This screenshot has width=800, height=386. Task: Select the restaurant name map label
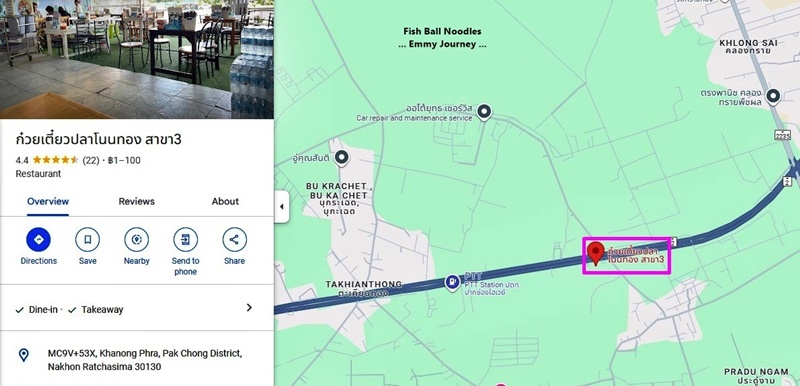tap(636, 255)
